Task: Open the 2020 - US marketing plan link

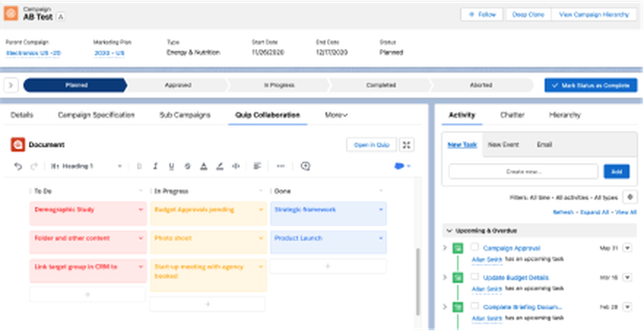Action: (x=109, y=53)
